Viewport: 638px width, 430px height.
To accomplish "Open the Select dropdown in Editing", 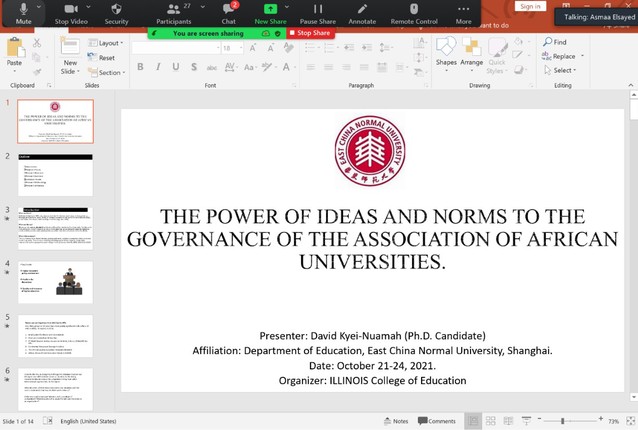I will pos(563,71).
